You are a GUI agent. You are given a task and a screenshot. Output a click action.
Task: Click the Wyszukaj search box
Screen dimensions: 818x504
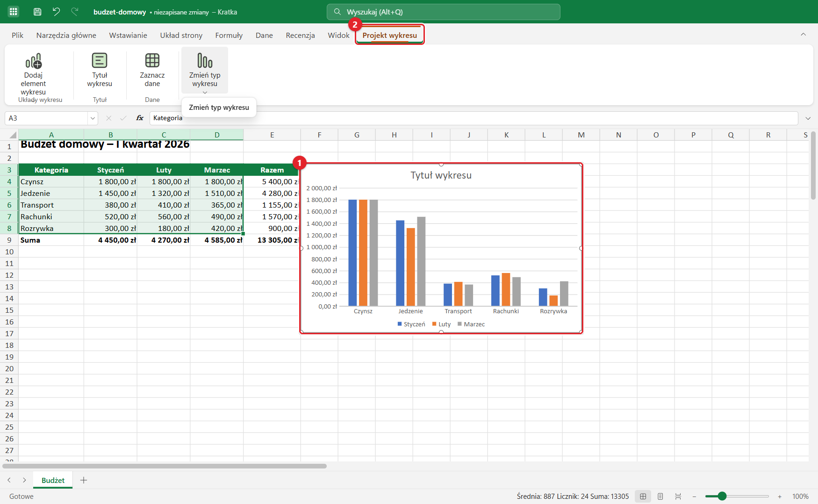point(443,12)
